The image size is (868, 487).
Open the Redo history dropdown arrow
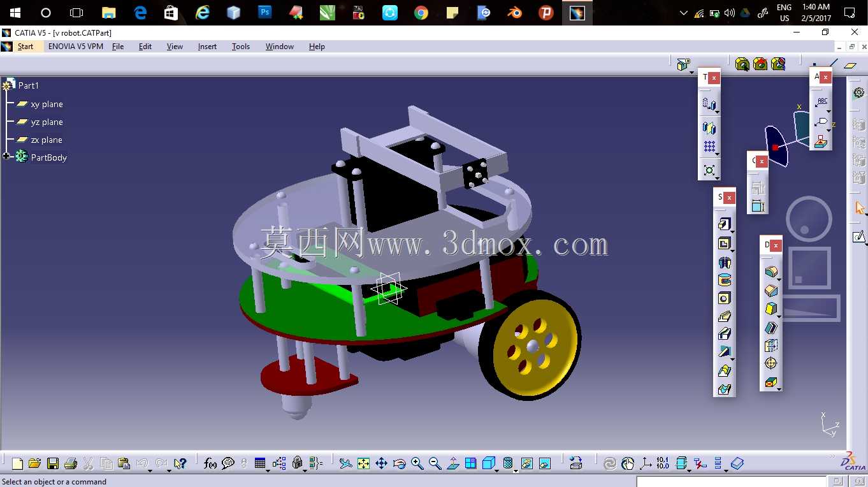[169, 470]
